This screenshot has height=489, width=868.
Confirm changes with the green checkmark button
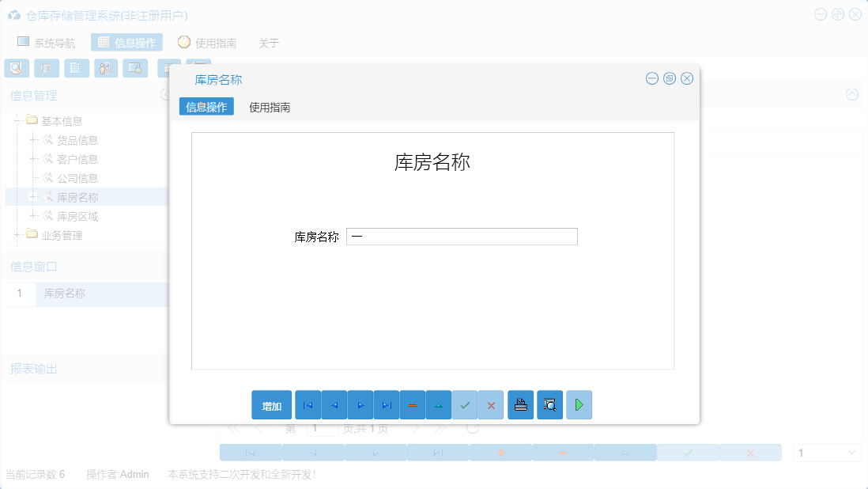tap(465, 404)
